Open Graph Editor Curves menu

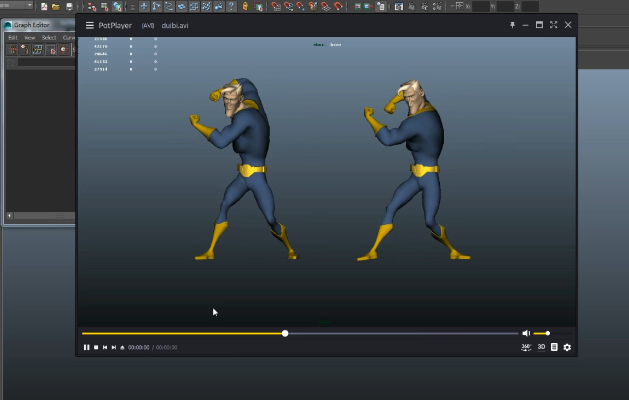69,38
